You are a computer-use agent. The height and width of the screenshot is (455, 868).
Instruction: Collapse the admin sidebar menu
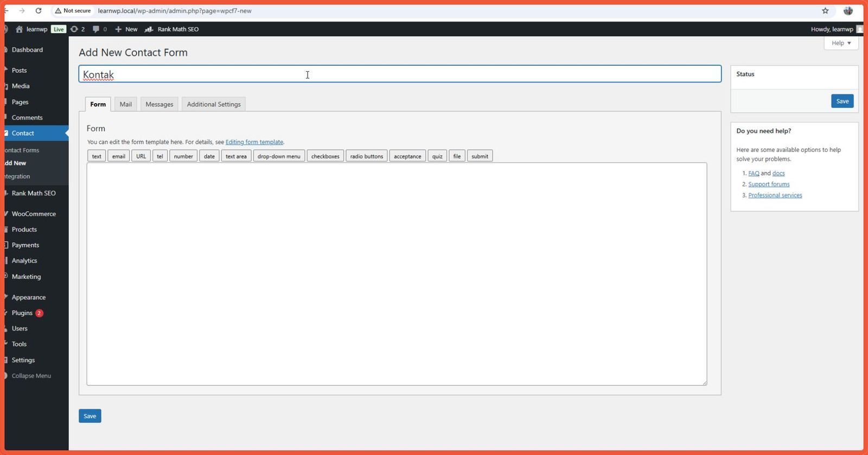coord(31,376)
